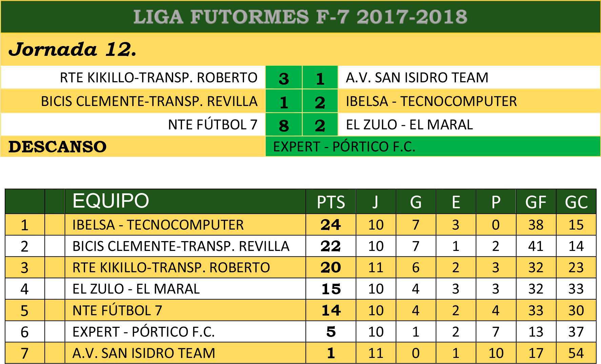601x364 pixels.
Task: Select EL ZULO - EL MARAL standings row name
Action: pyautogui.click(x=136, y=289)
